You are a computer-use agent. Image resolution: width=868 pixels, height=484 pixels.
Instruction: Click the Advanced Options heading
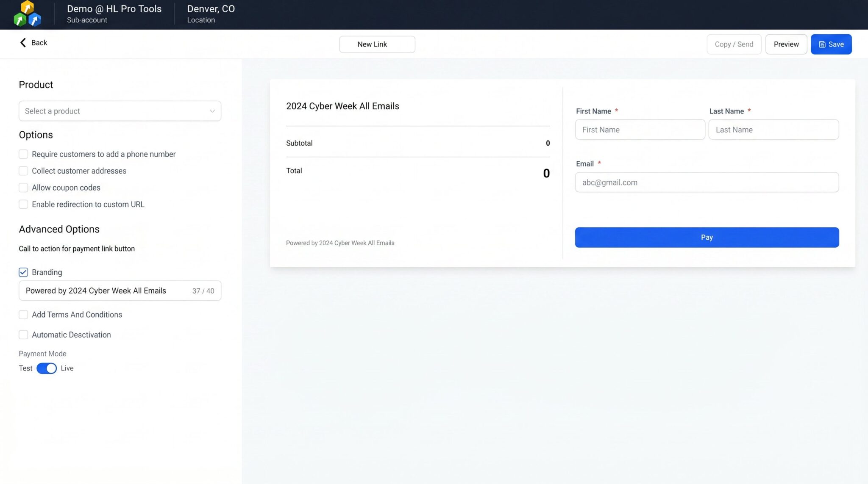coord(59,229)
